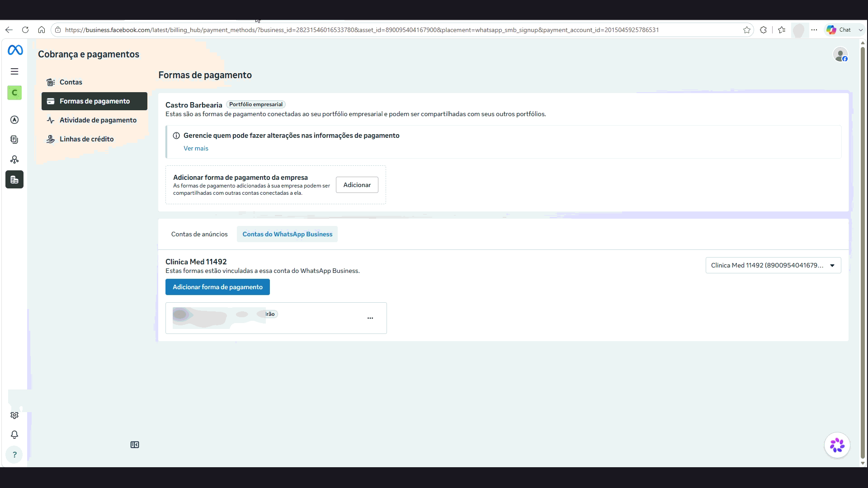Viewport: 868px width, 488px height.
Task: Open the compass Ads icon in sidebar
Action: pos(14,120)
